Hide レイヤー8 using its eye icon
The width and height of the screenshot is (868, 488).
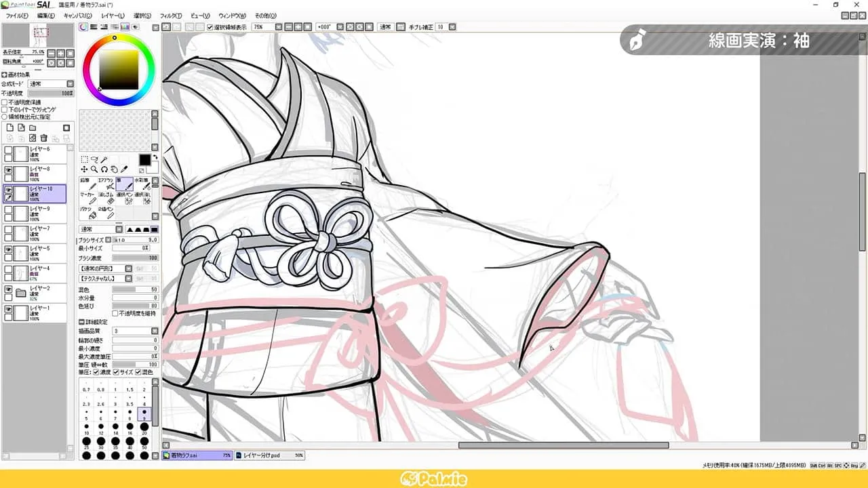click(x=9, y=170)
